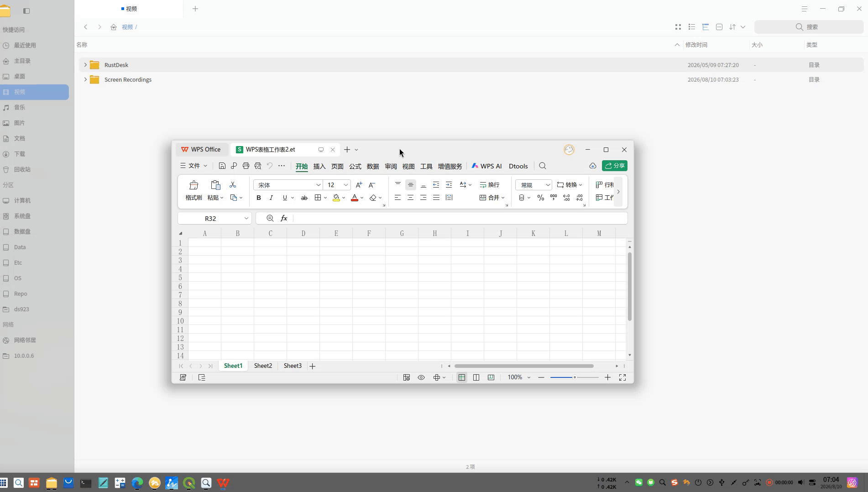This screenshot has height=492, width=868.
Task: Open the Edge browser in taskbar
Action: (x=137, y=483)
